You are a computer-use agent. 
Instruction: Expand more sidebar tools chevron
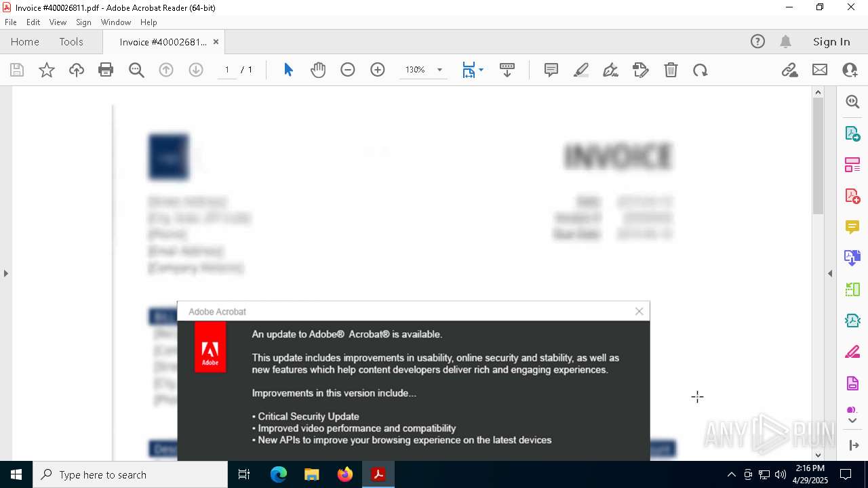[852, 421]
